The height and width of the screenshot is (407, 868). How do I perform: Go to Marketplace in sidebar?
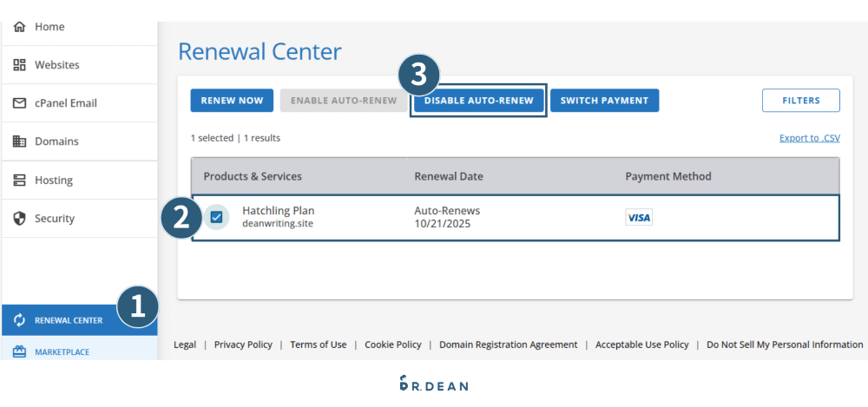click(x=62, y=351)
